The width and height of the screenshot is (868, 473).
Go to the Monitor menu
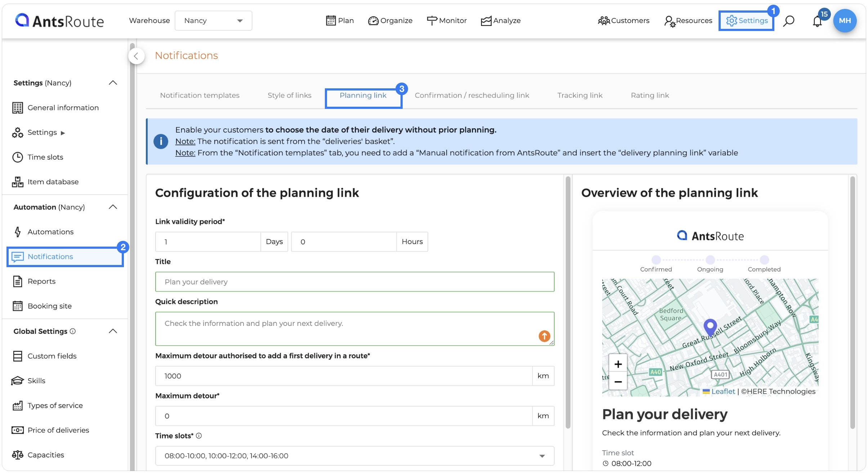(447, 21)
